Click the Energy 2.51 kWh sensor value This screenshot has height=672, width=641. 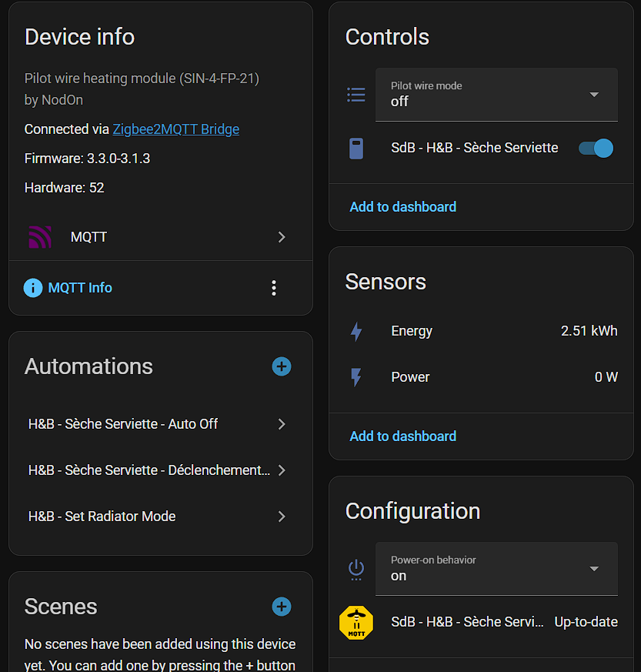pyautogui.click(x=589, y=331)
